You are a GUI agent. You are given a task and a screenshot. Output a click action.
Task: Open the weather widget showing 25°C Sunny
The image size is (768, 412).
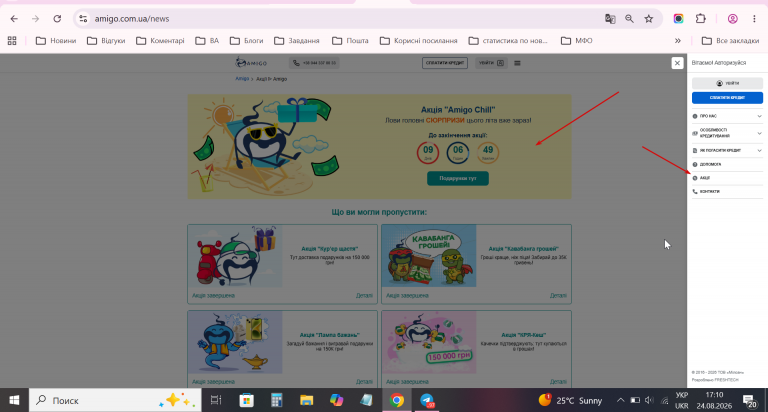(570, 400)
